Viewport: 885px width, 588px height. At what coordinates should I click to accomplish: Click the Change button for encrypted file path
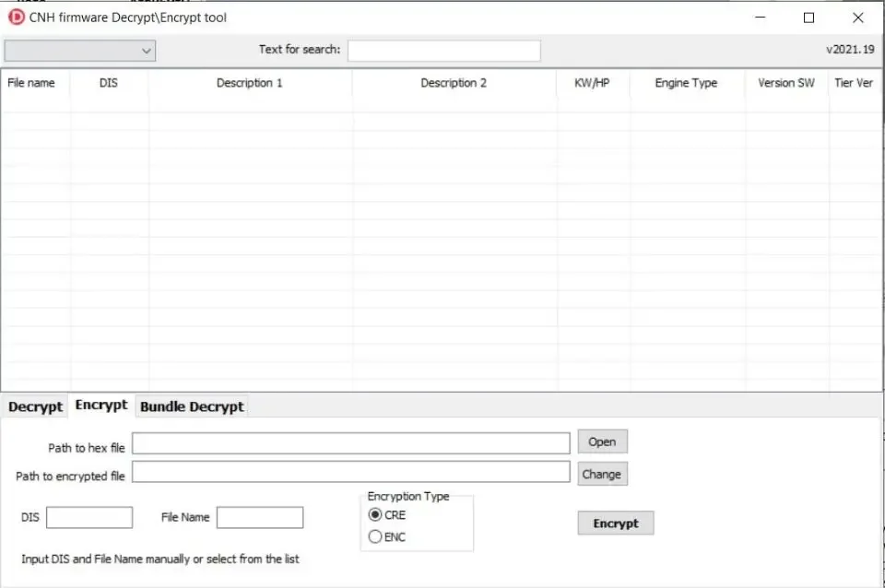coord(602,474)
